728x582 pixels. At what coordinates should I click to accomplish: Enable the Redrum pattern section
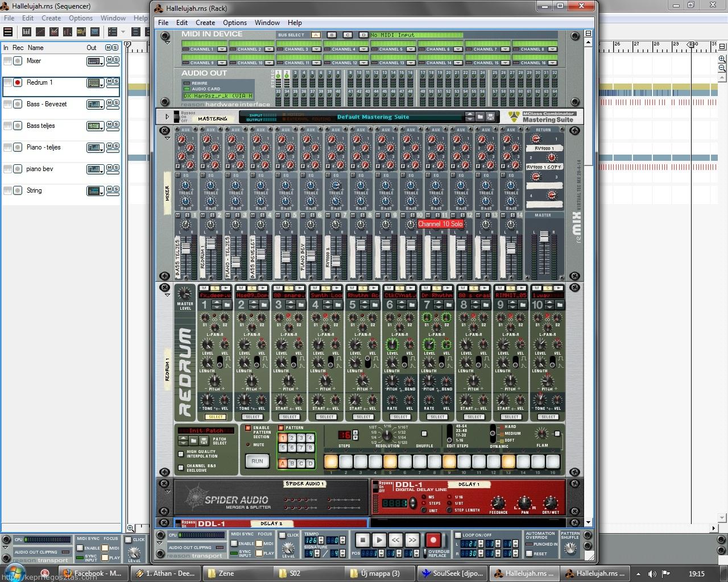[x=248, y=428]
